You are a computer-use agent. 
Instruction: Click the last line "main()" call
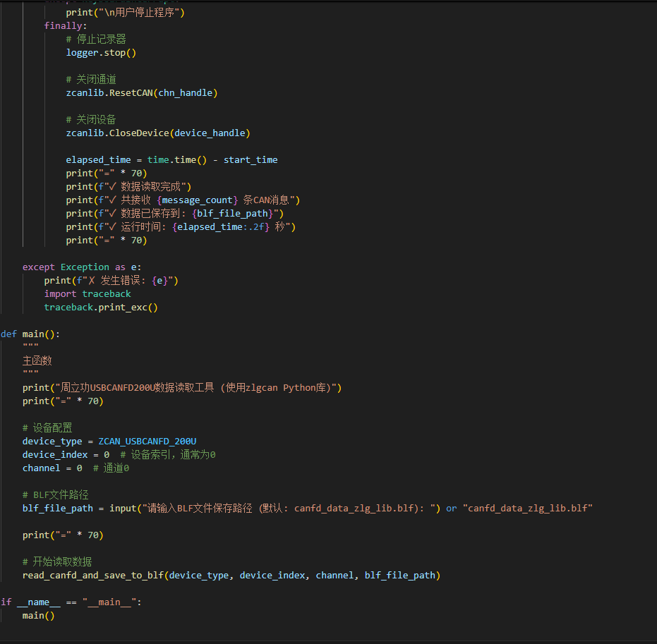pyautogui.click(x=39, y=616)
